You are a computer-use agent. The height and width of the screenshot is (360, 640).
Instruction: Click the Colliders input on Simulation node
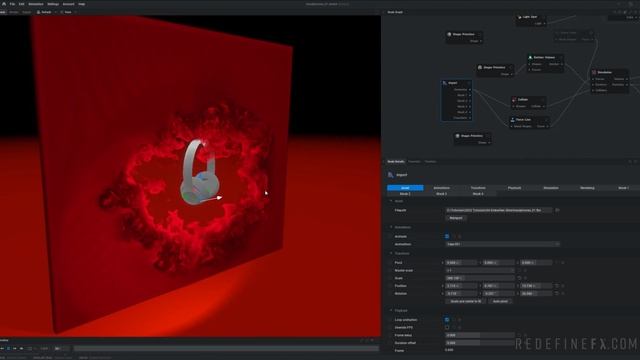593,90
